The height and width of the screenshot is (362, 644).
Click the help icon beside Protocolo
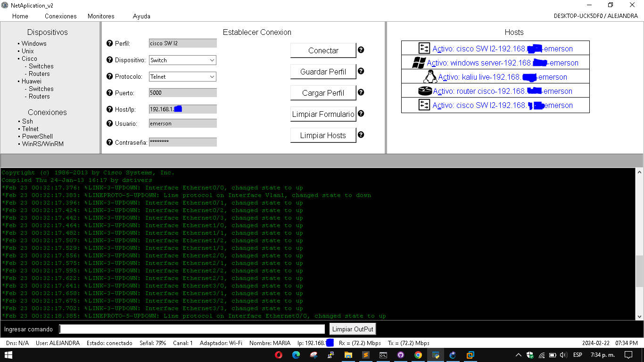[110, 76]
